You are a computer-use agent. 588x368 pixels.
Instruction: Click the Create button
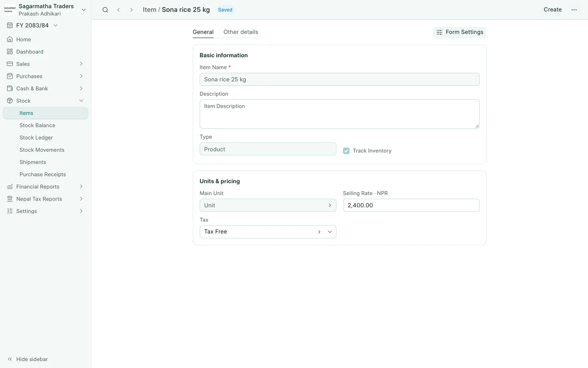click(x=552, y=9)
